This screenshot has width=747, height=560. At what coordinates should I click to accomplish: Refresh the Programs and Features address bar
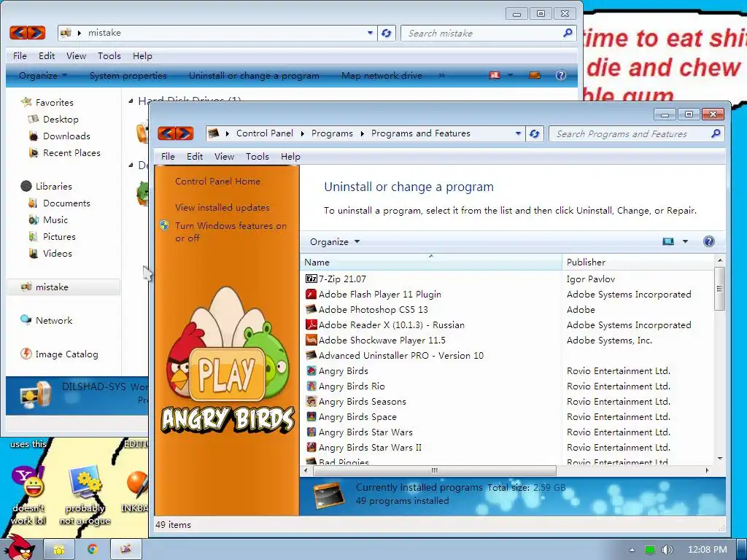coord(535,134)
